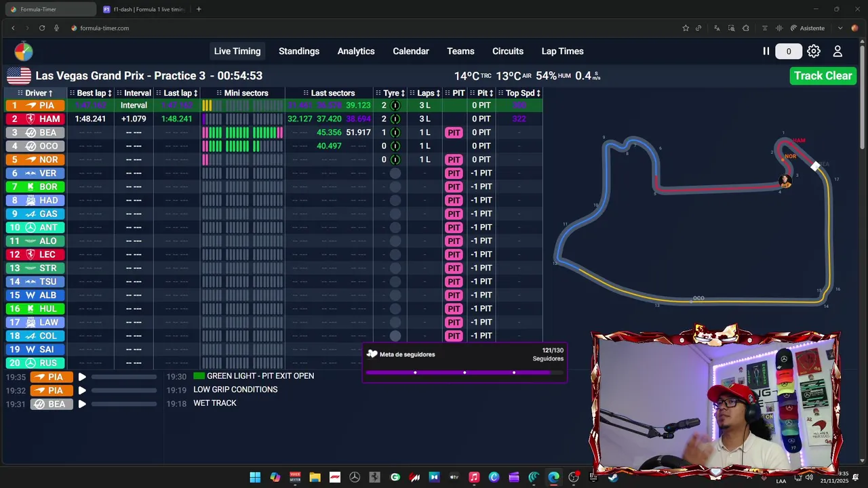The image size is (868, 488).
Task: Play the 19:31 BEA radio clip
Action: [82, 404]
